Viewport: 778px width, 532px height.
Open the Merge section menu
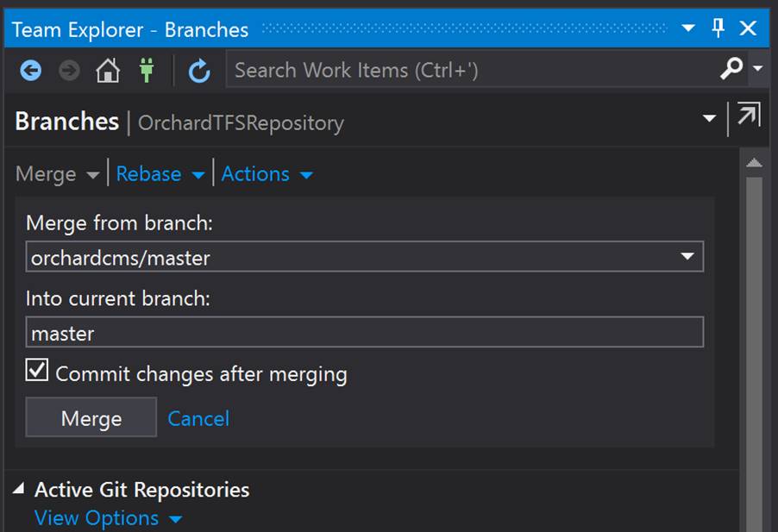58,174
